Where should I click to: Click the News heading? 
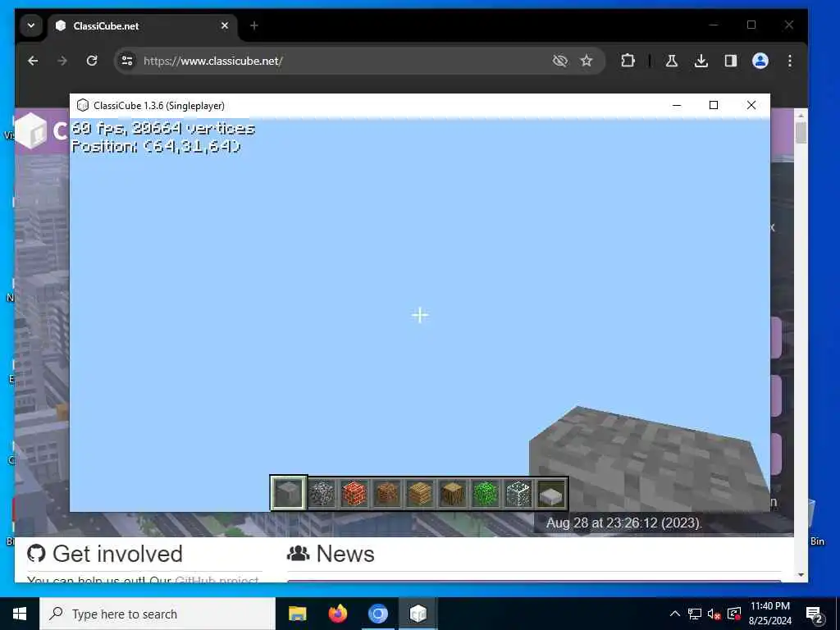point(345,554)
